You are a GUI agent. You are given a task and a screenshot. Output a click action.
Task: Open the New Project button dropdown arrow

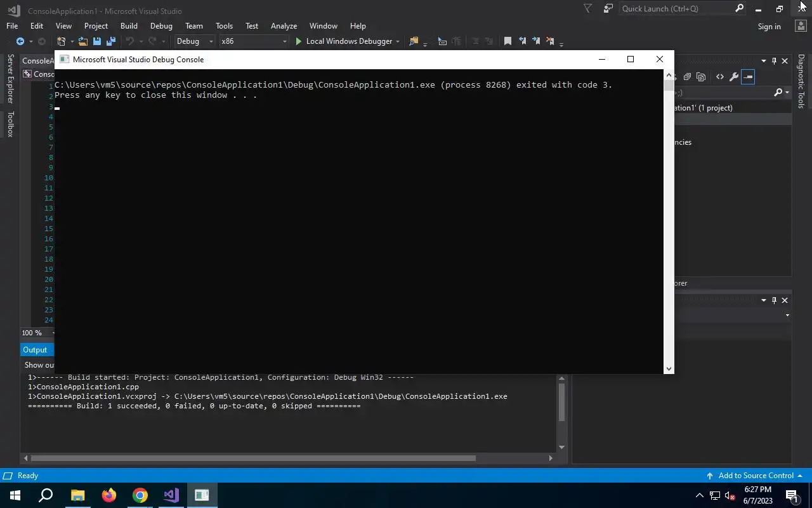point(72,41)
